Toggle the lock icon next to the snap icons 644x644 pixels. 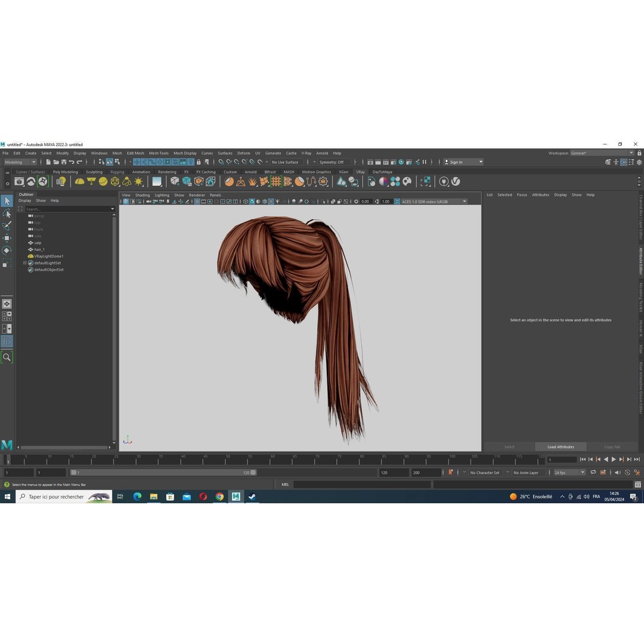pos(199,162)
